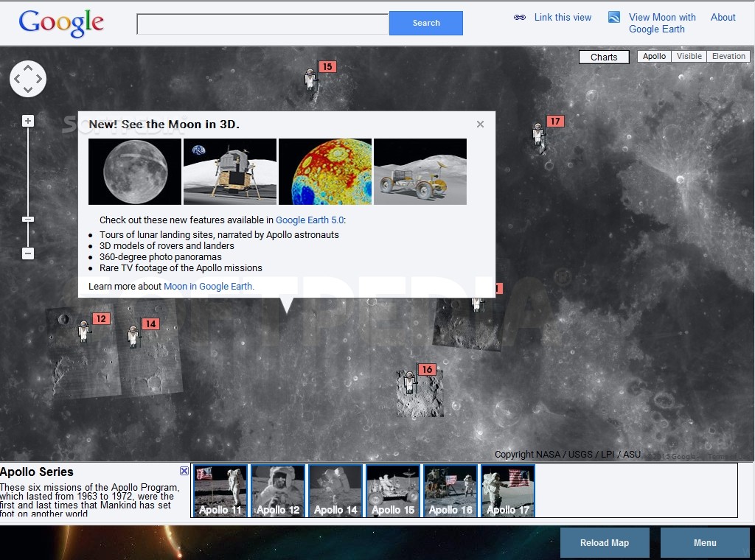Switch to the Visible map layer
The height and width of the screenshot is (560, 755).
click(689, 56)
